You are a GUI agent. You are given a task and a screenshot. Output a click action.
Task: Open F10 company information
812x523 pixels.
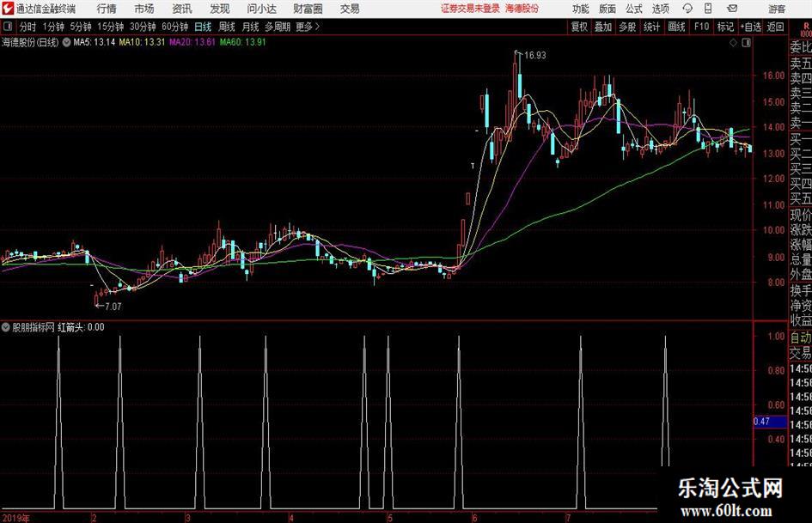pos(701,27)
